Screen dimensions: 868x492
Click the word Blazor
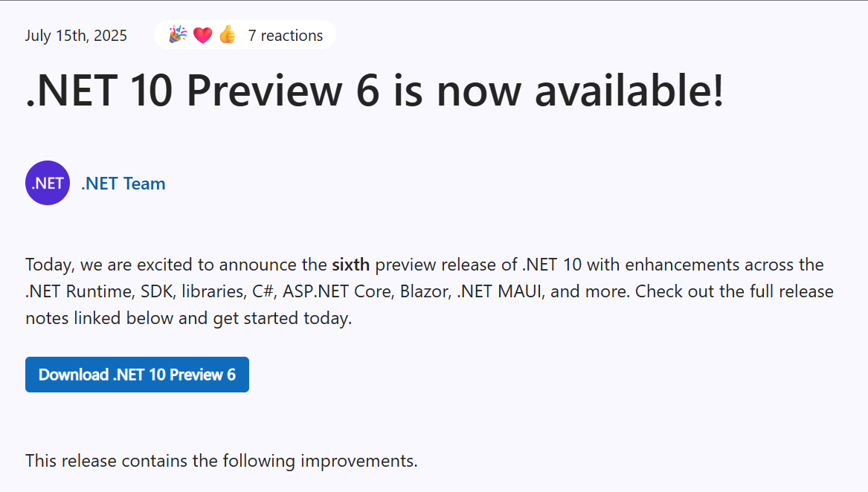tap(425, 291)
